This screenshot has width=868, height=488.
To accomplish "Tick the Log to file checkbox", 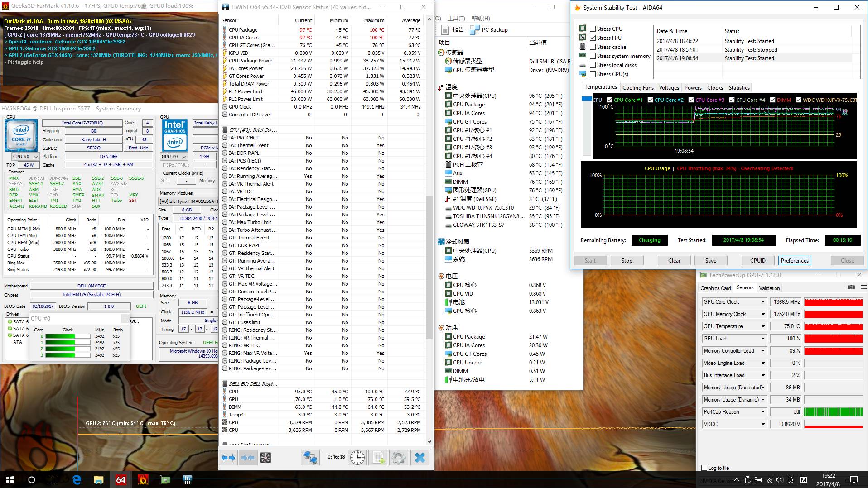I will [704, 468].
